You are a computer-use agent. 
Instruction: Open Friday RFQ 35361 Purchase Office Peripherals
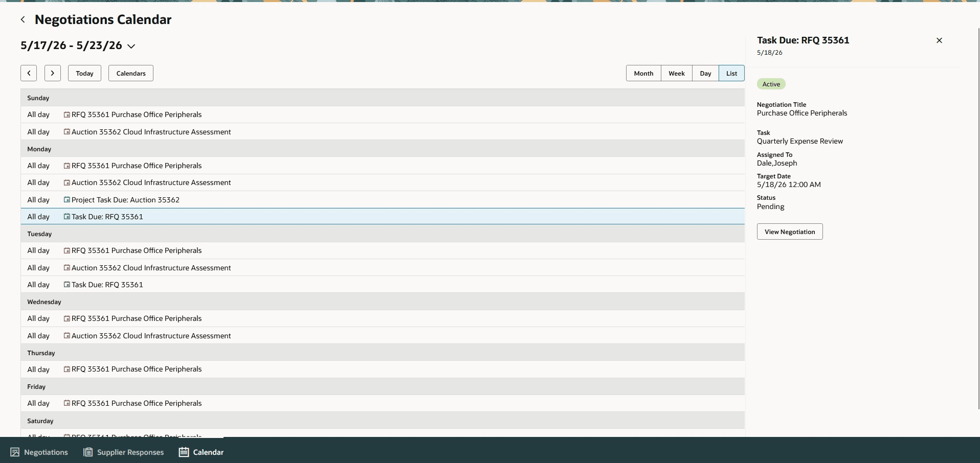point(383,403)
